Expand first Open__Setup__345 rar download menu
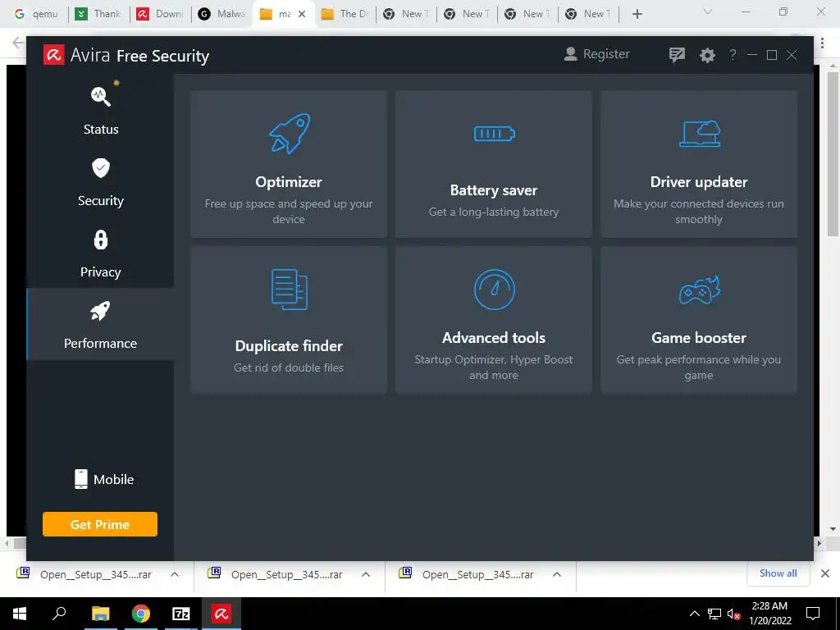This screenshot has width=840, height=630. point(175,574)
